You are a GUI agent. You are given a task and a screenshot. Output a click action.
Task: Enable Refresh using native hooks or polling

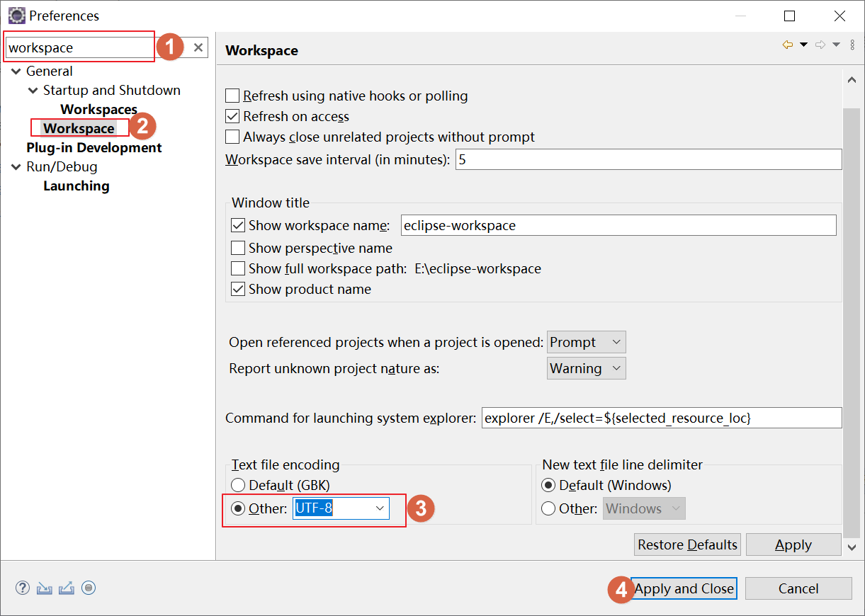(x=232, y=96)
